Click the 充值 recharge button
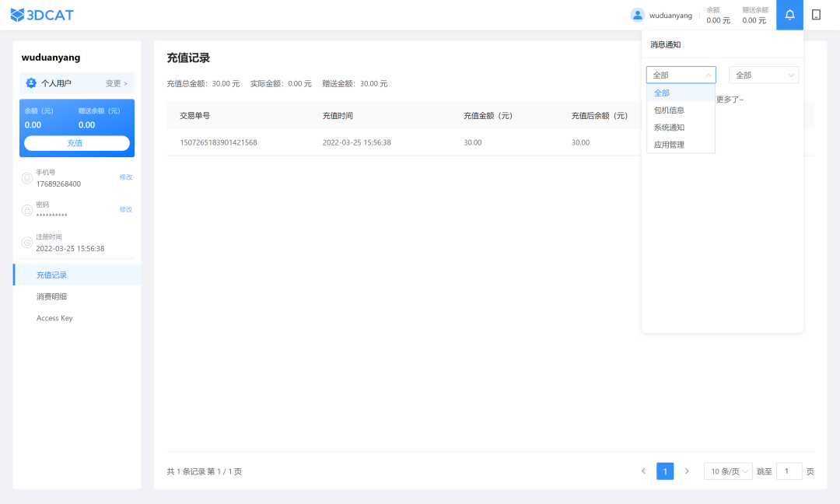The image size is (840, 504). coord(76,143)
